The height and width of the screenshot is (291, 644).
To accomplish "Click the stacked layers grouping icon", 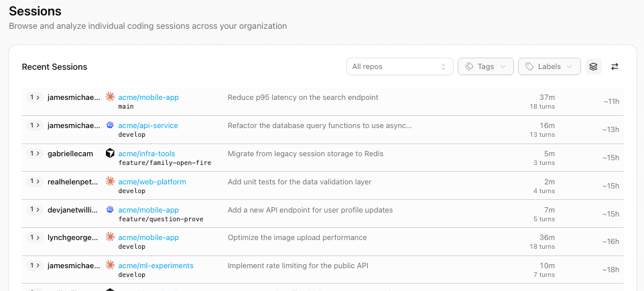I will [593, 66].
